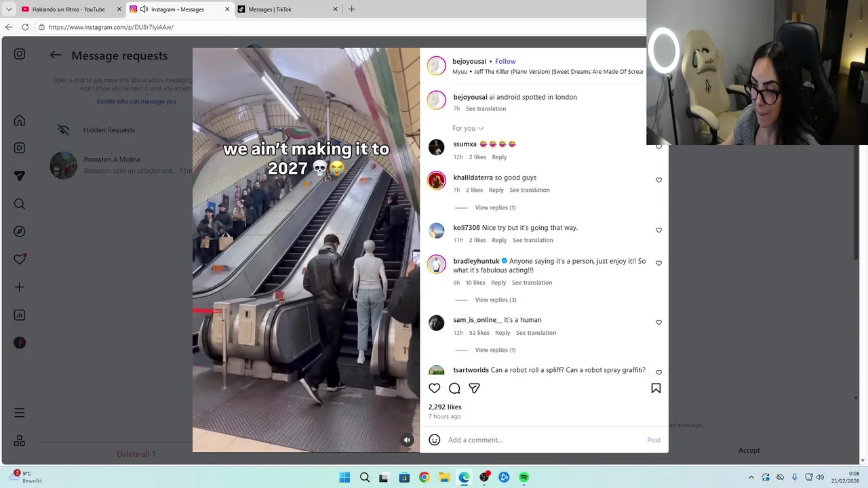The width and height of the screenshot is (868, 488).
Task: Open bejoyousai's profile picture in the post header
Action: (x=436, y=66)
